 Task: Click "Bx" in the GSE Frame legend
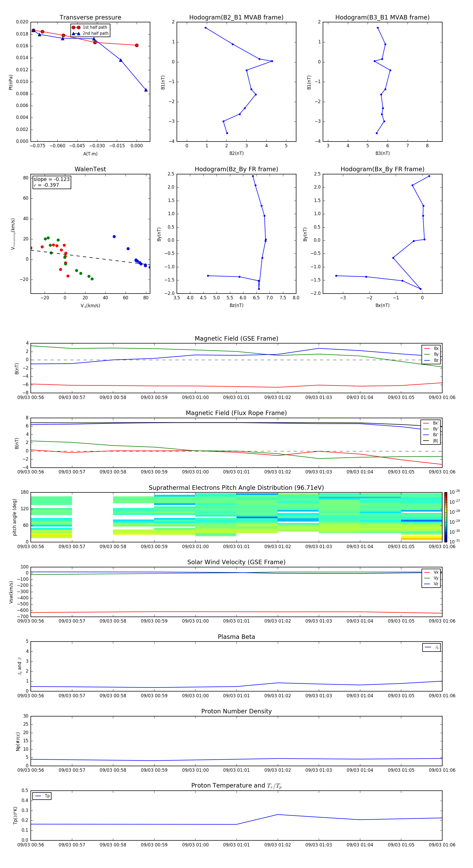click(x=436, y=349)
